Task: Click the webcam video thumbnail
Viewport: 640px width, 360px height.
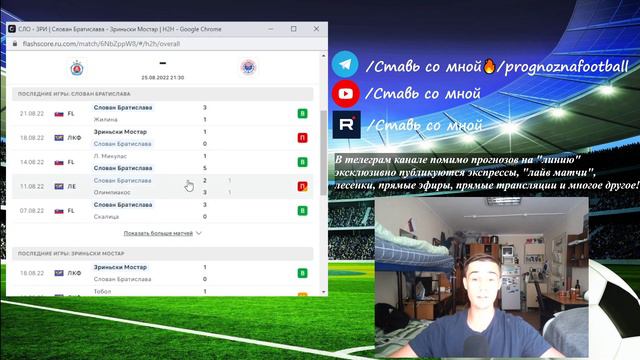Action: [x=482, y=277]
